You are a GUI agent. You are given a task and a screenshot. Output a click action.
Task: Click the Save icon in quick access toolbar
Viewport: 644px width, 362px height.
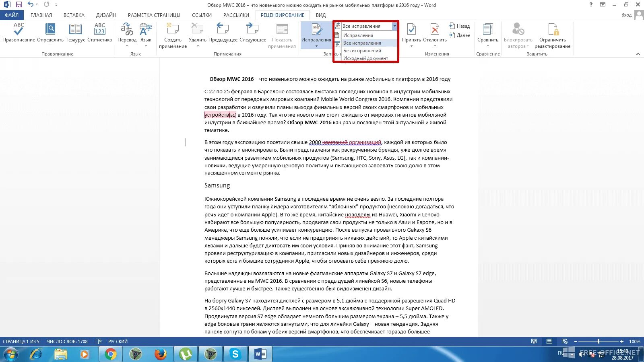19,4
